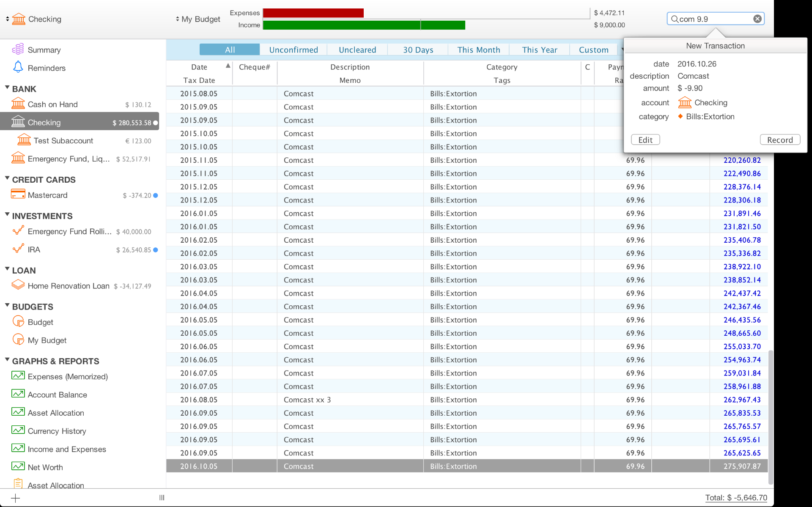812x507 pixels.
Task: Open Income and Expenses graph icon
Action: [x=18, y=448]
